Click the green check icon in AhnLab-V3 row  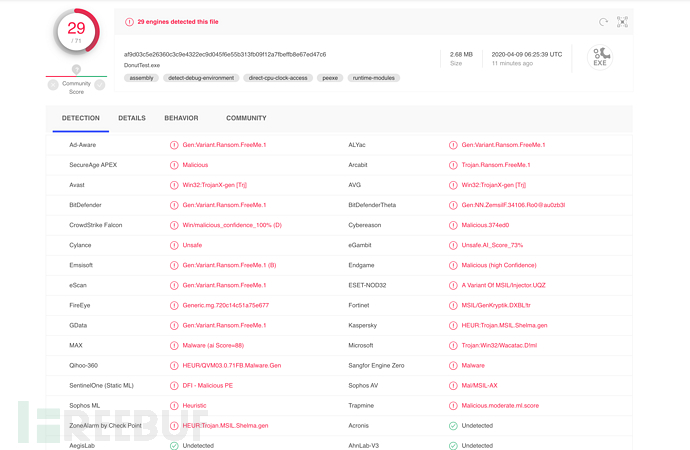click(453, 446)
